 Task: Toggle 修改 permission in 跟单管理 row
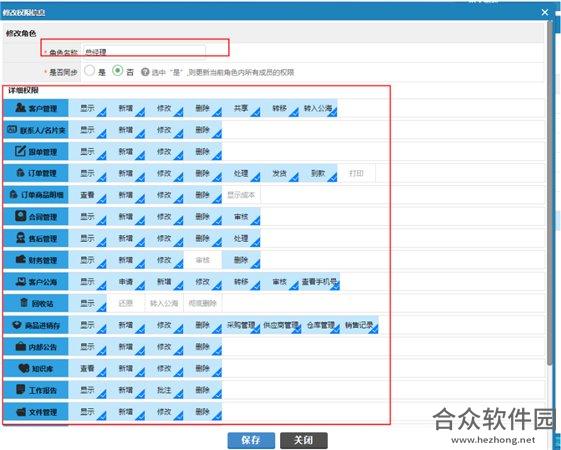click(164, 152)
